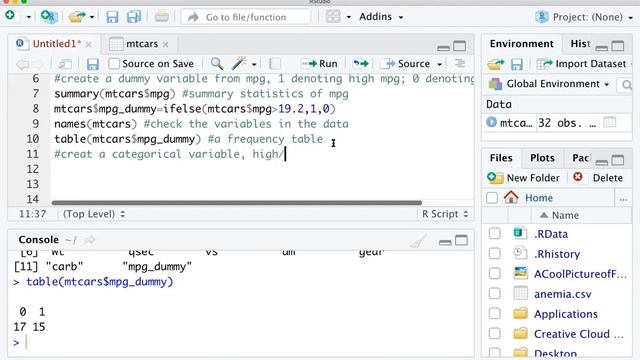Click the Home directory link

pyautogui.click(x=539, y=198)
